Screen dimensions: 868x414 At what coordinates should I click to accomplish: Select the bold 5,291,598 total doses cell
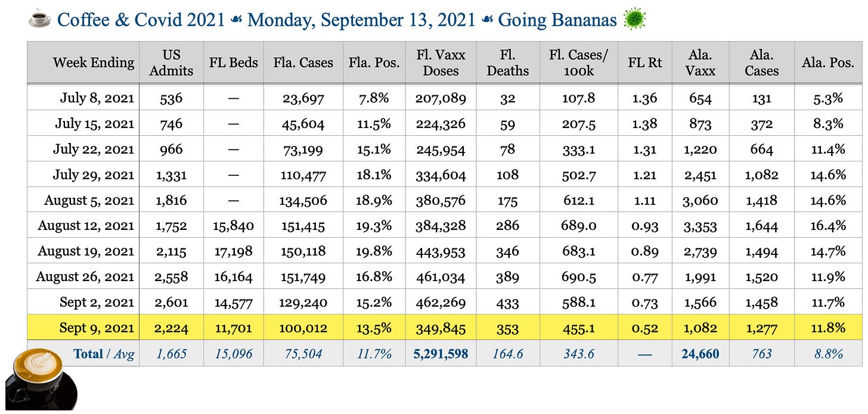click(441, 354)
